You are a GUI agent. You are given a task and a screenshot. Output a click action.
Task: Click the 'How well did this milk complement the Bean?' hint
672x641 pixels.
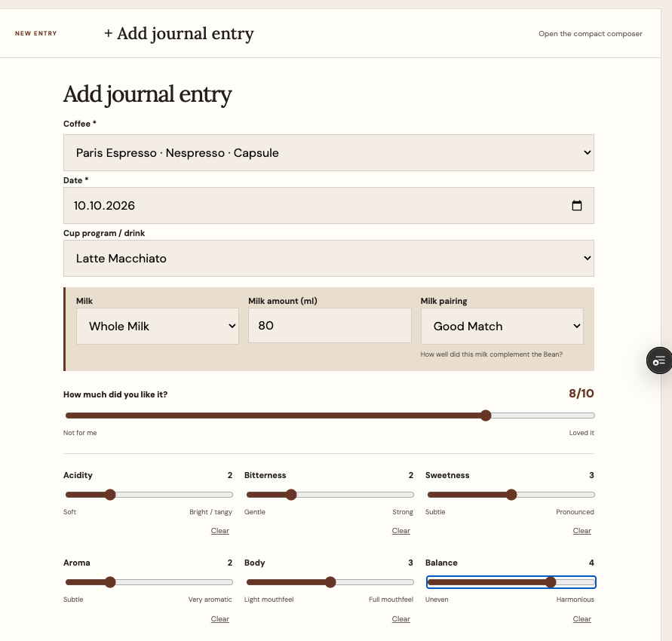pos(492,354)
